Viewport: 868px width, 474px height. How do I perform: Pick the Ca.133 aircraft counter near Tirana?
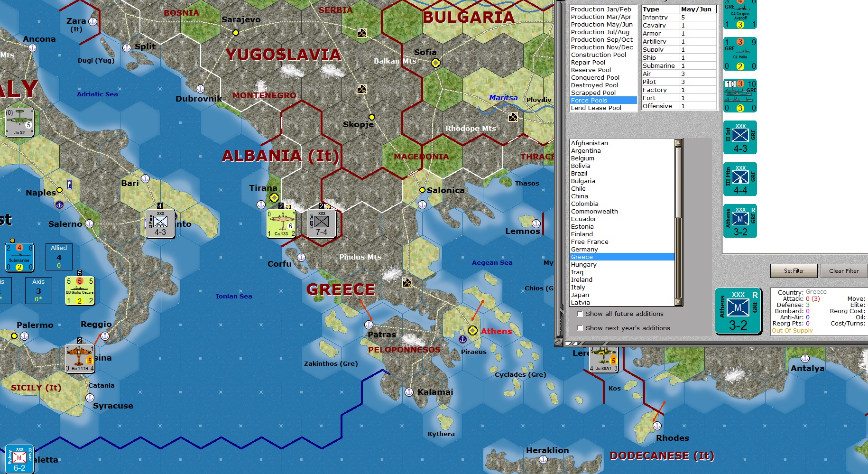[x=281, y=223]
